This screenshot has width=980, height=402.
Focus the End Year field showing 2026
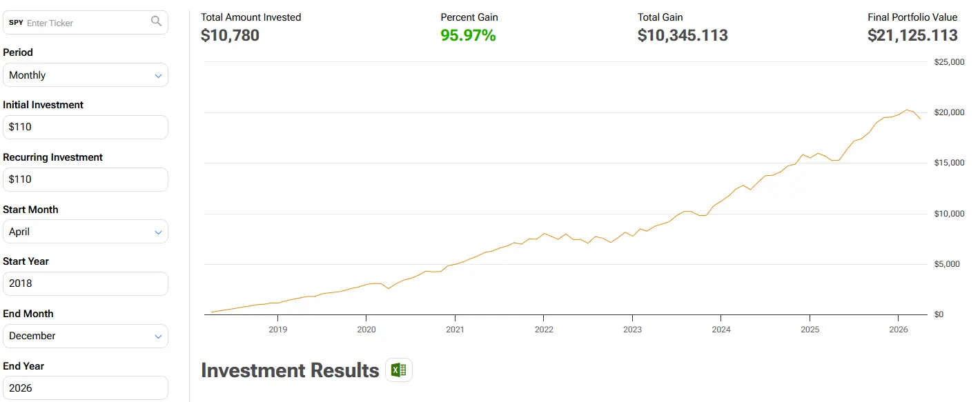coord(86,388)
